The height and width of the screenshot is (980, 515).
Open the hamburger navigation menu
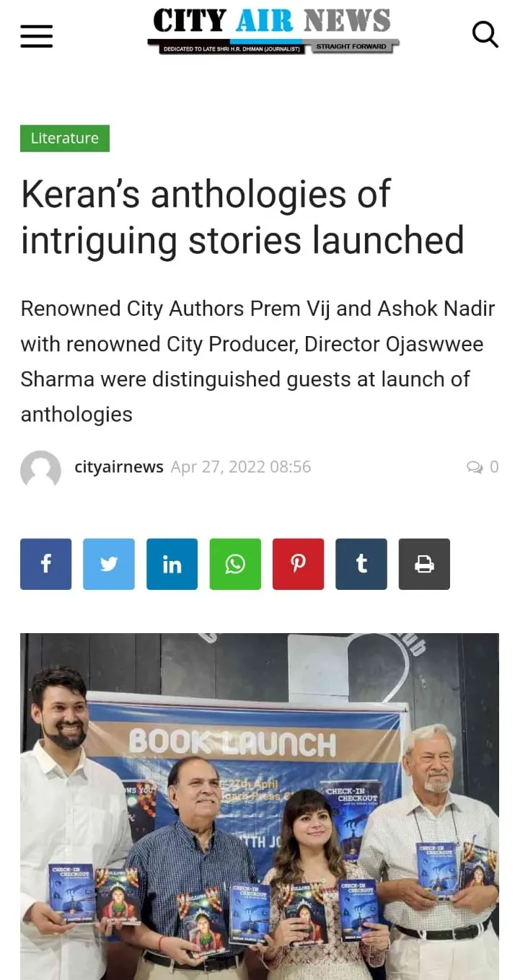[x=37, y=35]
